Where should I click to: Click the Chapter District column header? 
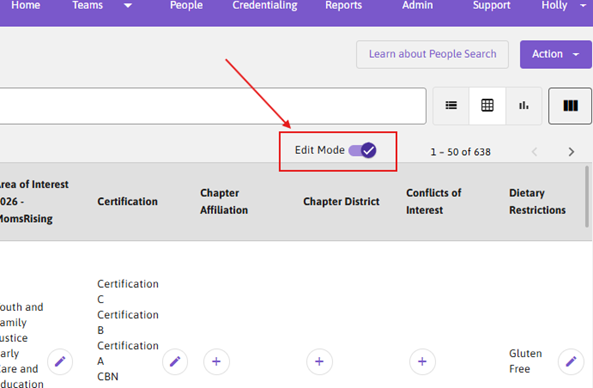coord(341,202)
